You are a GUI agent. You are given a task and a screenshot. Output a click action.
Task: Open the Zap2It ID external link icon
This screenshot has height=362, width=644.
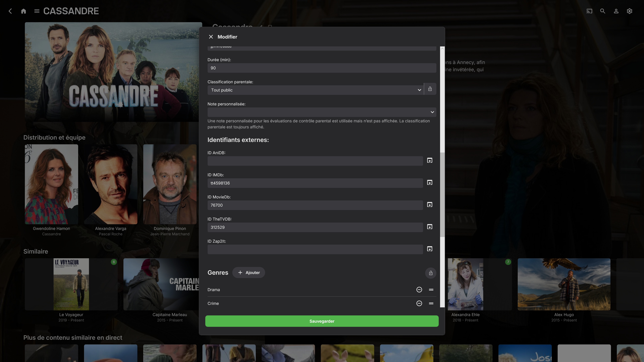click(x=430, y=249)
